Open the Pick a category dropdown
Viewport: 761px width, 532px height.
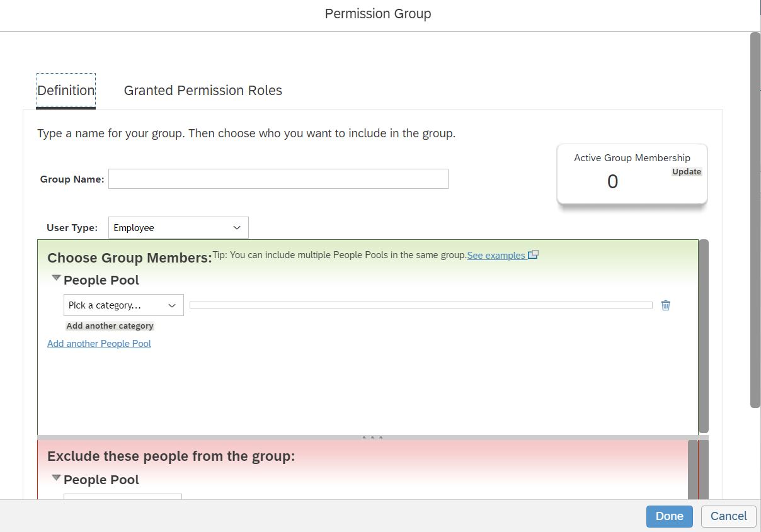click(x=123, y=305)
